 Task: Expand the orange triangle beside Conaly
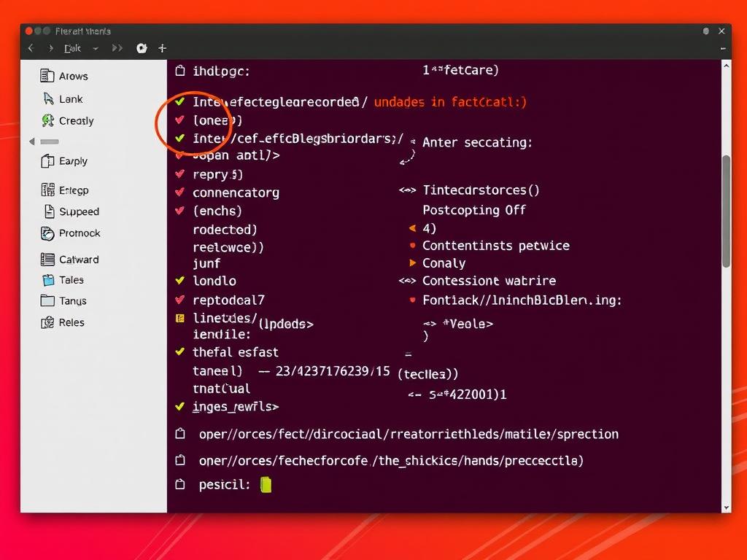[x=413, y=263]
